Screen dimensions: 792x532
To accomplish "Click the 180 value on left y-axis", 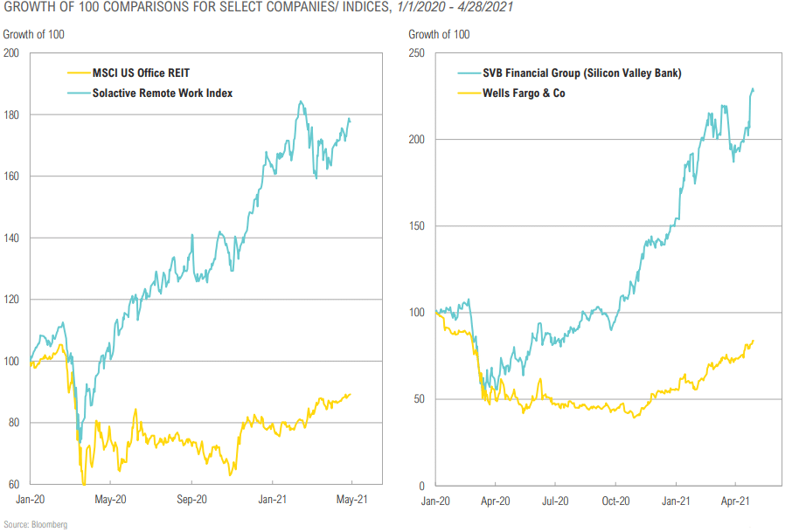I will [11, 115].
